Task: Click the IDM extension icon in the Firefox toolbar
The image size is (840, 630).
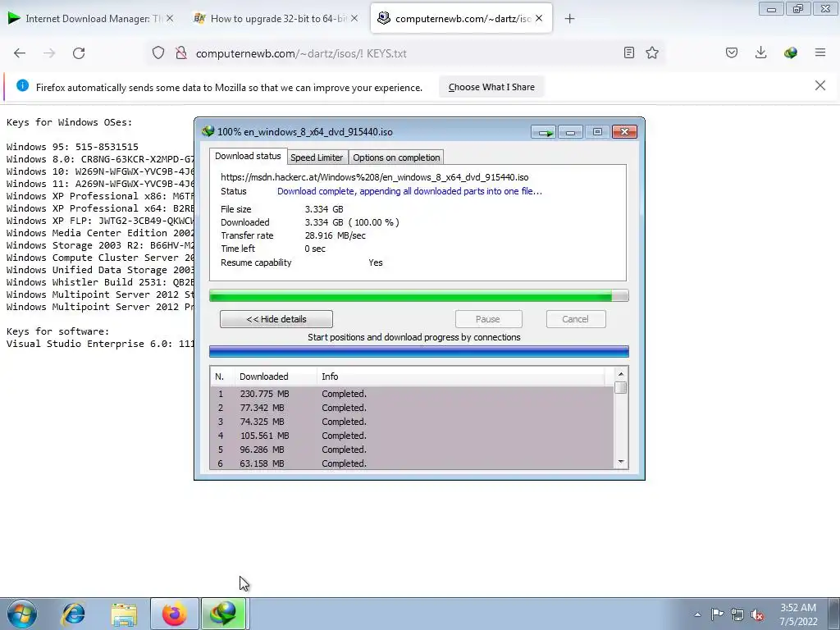Action: (790, 52)
